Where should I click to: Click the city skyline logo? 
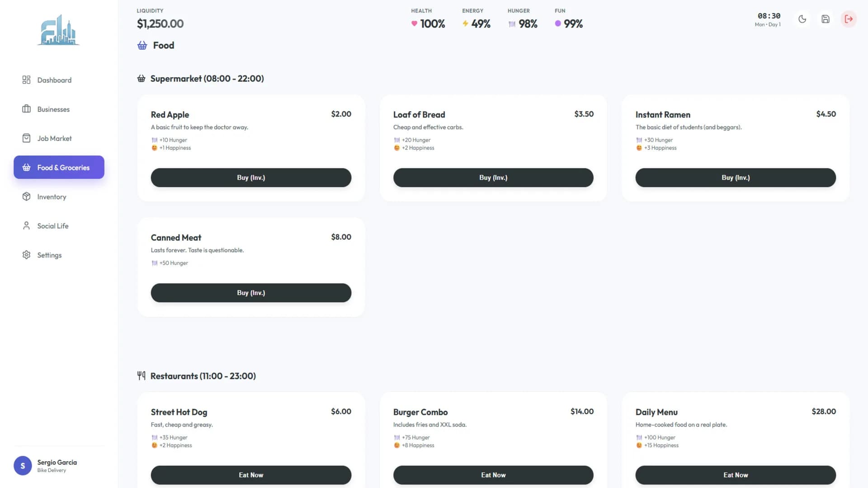coord(58,30)
